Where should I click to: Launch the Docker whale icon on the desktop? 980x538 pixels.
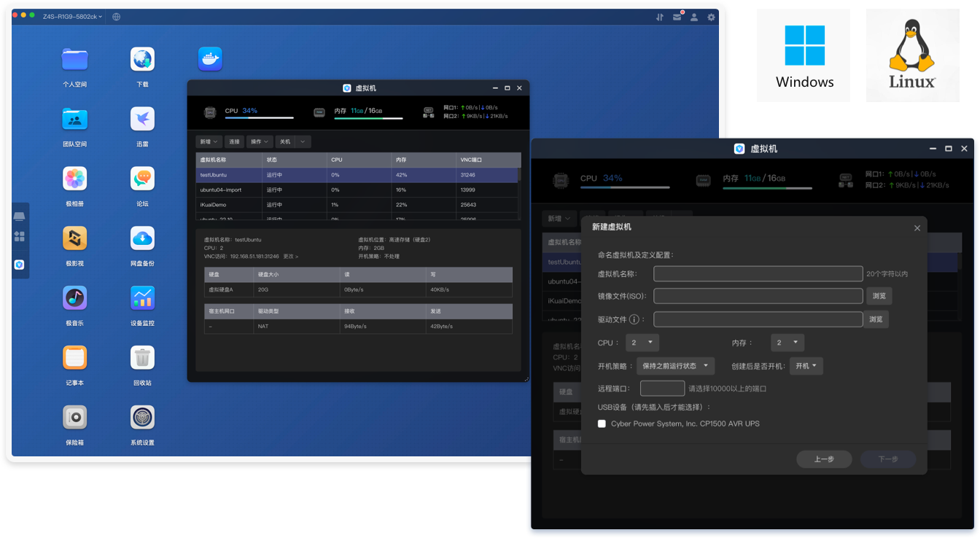[x=210, y=59]
